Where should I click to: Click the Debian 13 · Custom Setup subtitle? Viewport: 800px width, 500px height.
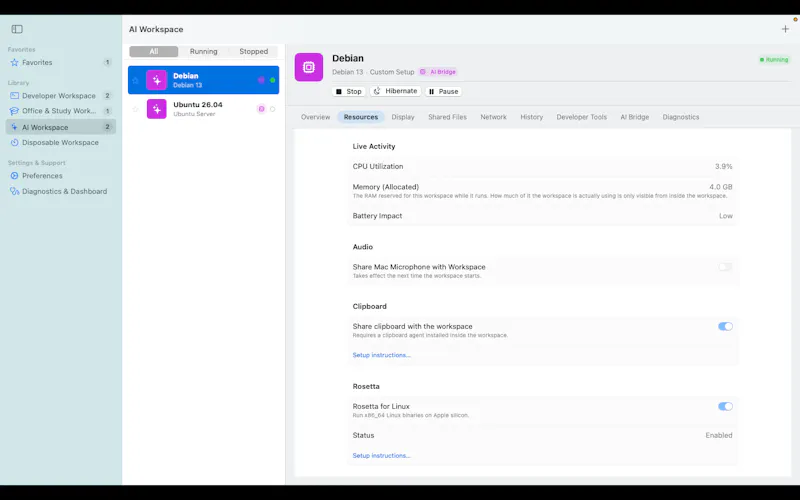point(373,72)
